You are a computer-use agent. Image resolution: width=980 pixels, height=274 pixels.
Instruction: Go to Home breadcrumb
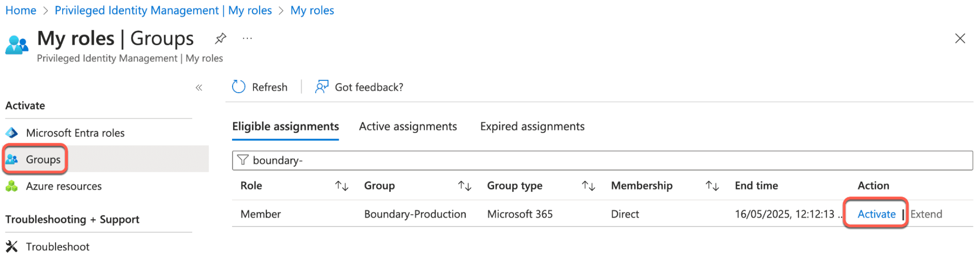coord(21,10)
